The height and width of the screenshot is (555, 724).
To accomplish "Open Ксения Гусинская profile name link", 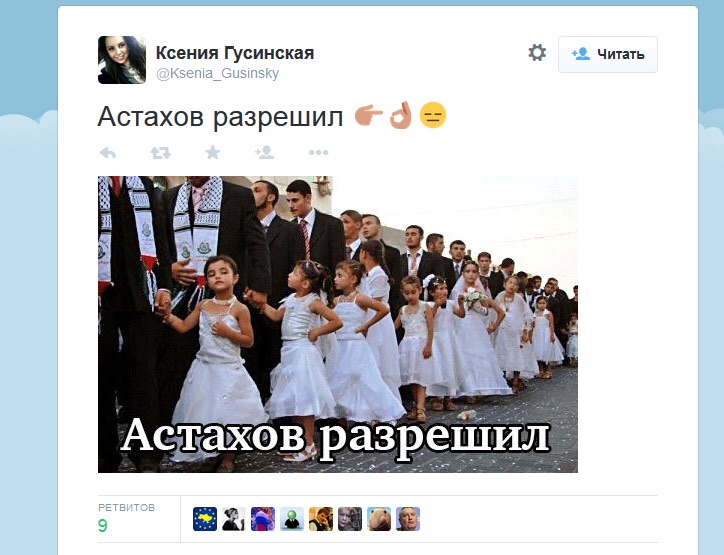I will (x=235, y=53).
